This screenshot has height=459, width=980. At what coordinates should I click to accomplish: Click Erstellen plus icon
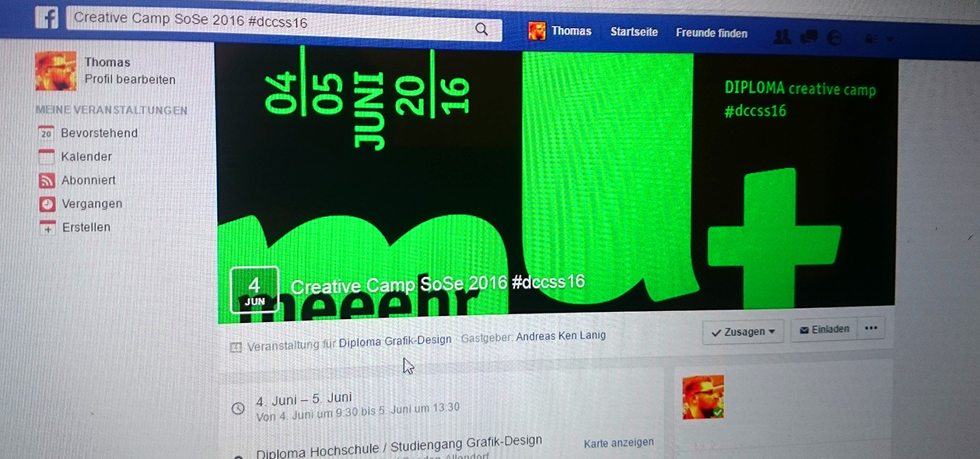[48, 228]
